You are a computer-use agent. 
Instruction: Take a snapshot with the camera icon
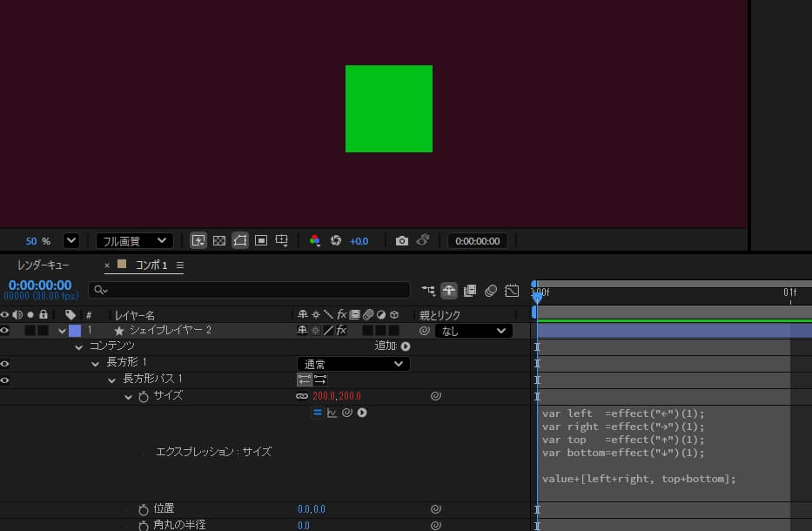coord(401,240)
